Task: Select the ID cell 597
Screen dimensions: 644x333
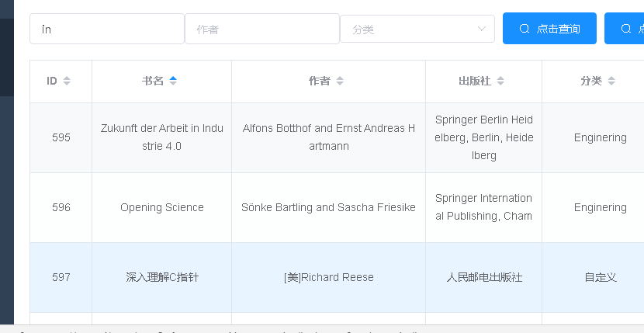Action: [61, 277]
